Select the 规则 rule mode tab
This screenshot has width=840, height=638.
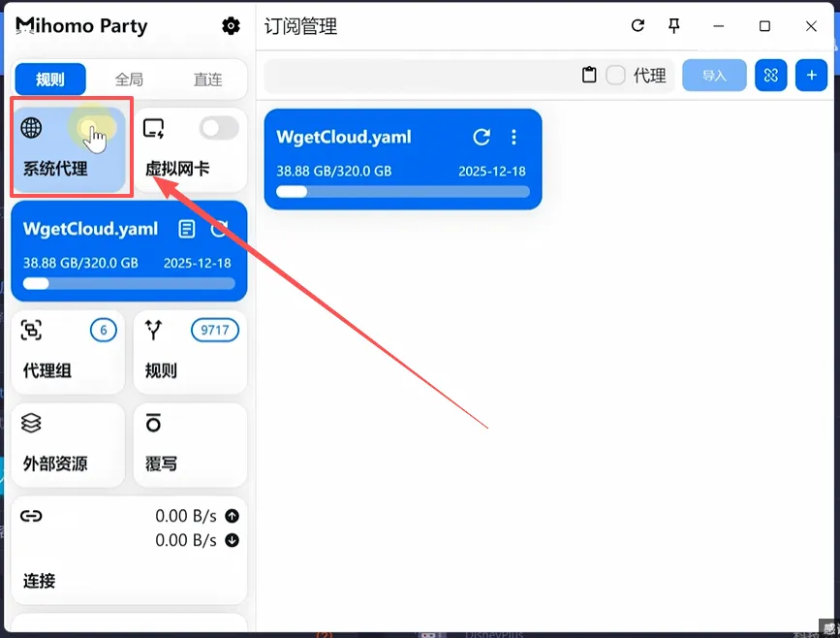(x=50, y=80)
